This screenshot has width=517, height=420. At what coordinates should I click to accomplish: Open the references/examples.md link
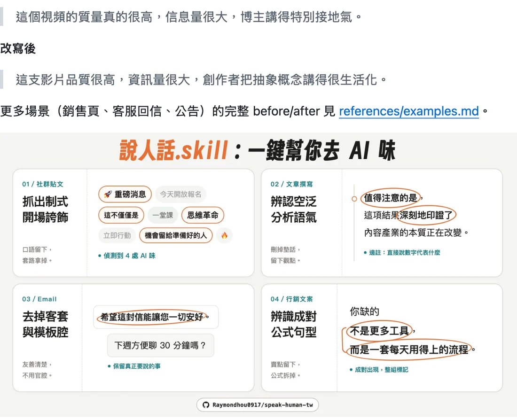click(x=408, y=111)
